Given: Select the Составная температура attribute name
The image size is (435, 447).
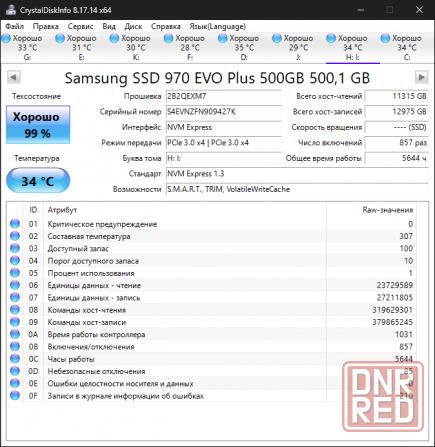Looking at the screenshot, I should pyautogui.click(x=89, y=236).
